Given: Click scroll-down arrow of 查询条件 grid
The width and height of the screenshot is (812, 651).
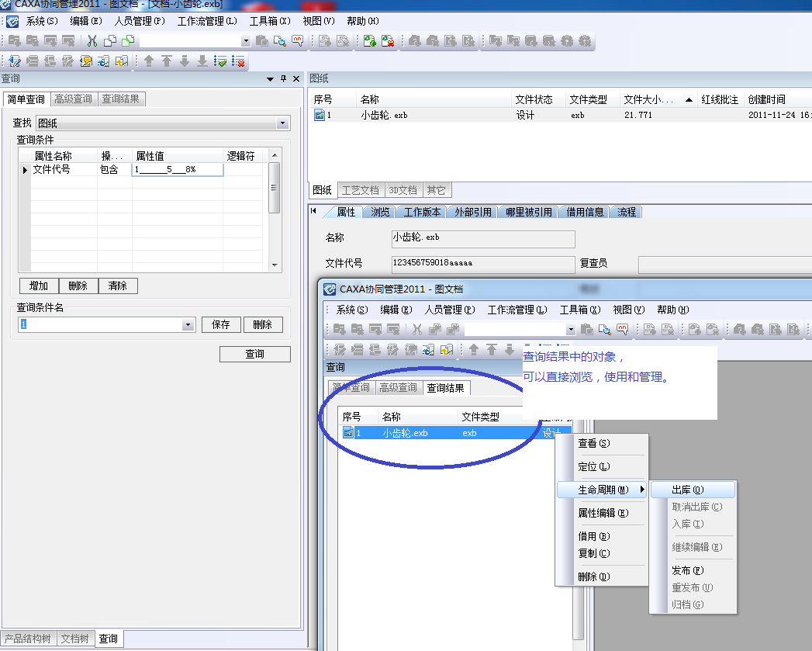Looking at the screenshot, I should [x=275, y=265].
